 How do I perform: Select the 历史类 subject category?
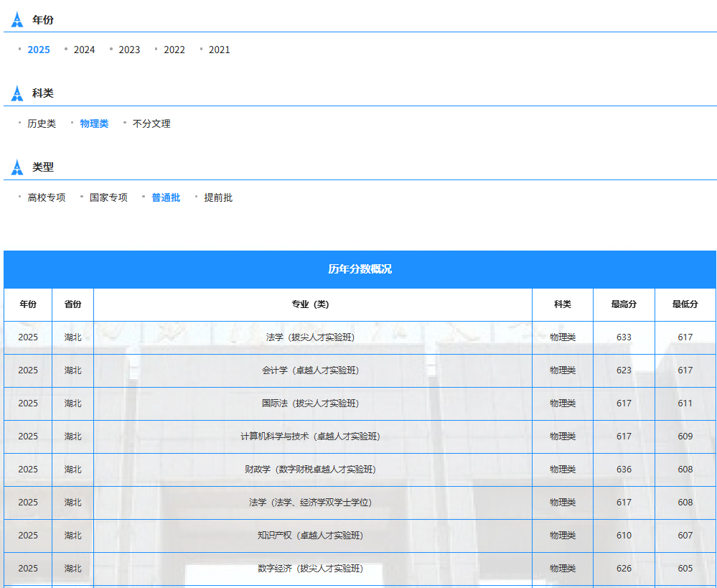click(42, 123)
